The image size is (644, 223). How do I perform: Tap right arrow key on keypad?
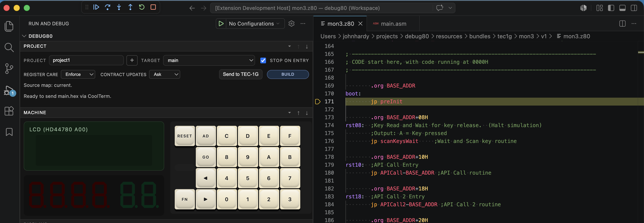coord(206,199)
